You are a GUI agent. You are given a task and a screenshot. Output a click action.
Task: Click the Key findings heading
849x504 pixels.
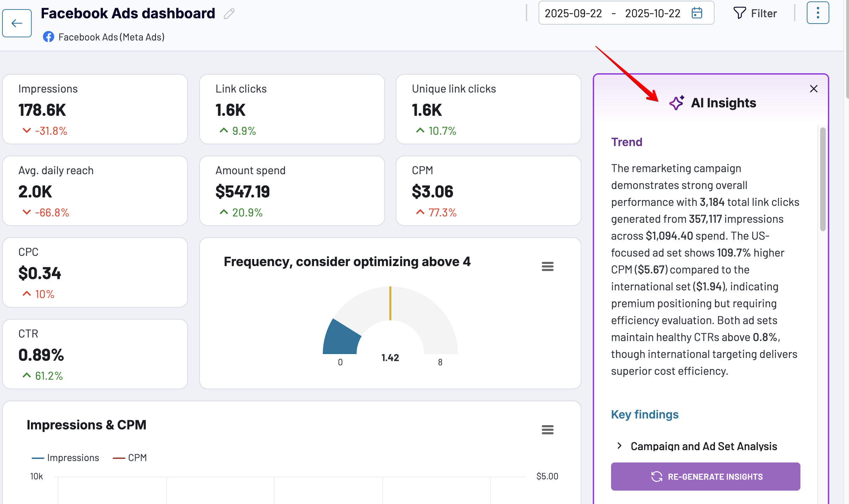[x=644, y=414]
